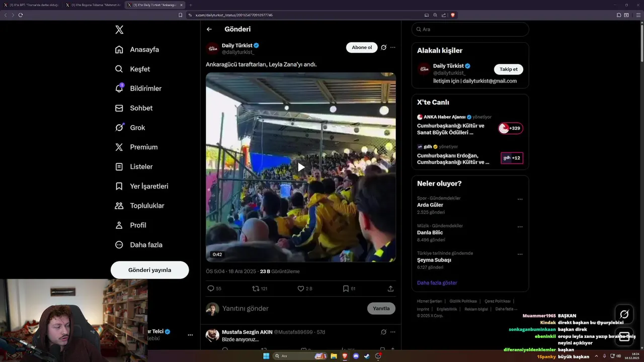Expand Daha fazla menu

point(138,245)
